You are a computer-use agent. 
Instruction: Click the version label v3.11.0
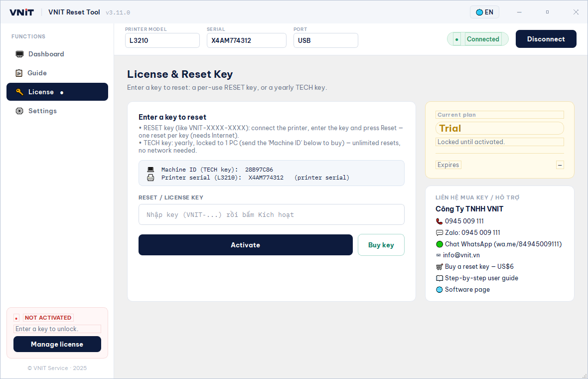click(x=118, y=13)
